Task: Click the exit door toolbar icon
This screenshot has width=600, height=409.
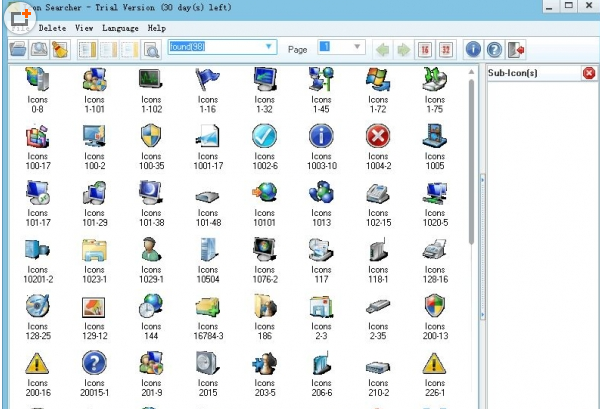Action: pyautogui.click(x=515, y=49)
